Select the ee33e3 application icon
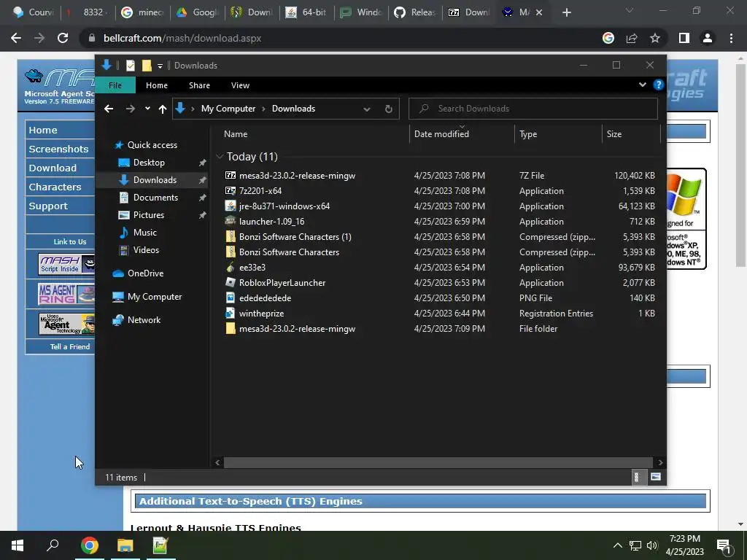The width and height of the screenshot is (747, 560). pyautogui.click(x=231, y=267)
